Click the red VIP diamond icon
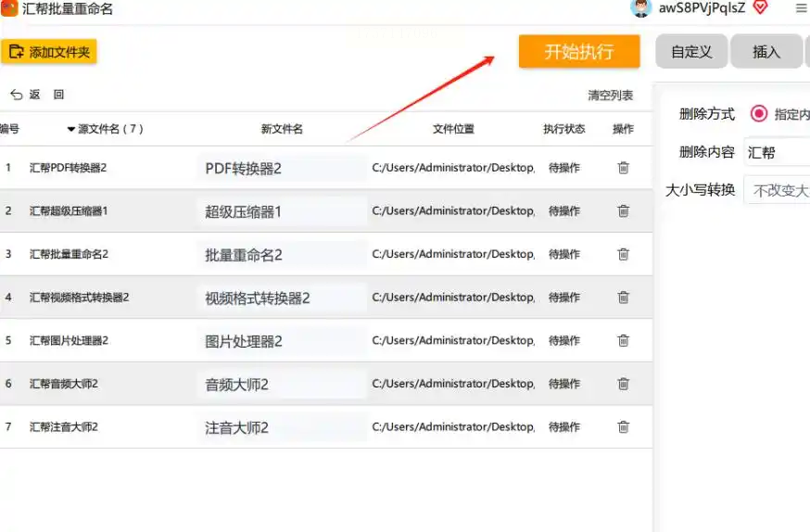 [x=760, y=7]
